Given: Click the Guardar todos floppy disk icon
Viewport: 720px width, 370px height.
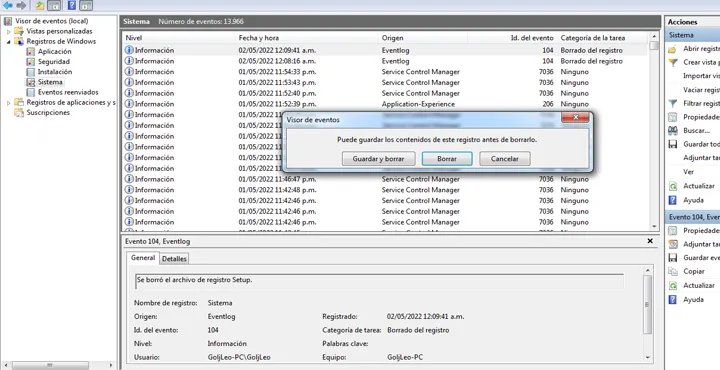Looking at the screenshot, I should click(673, 144).
